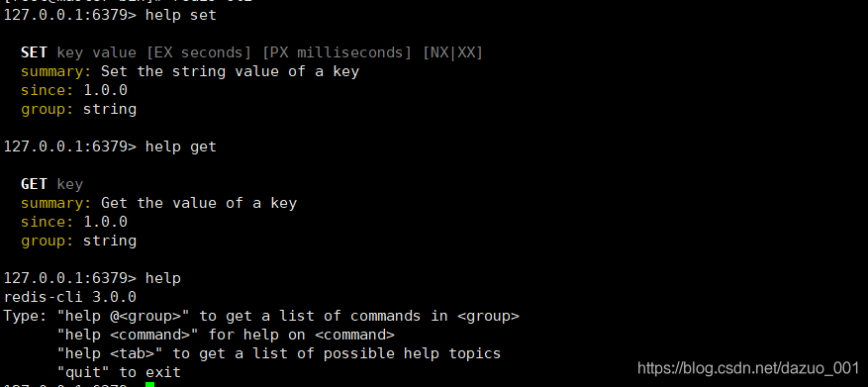
Task: Click the 'string' value under SET group
Action: tap(110, 109)
